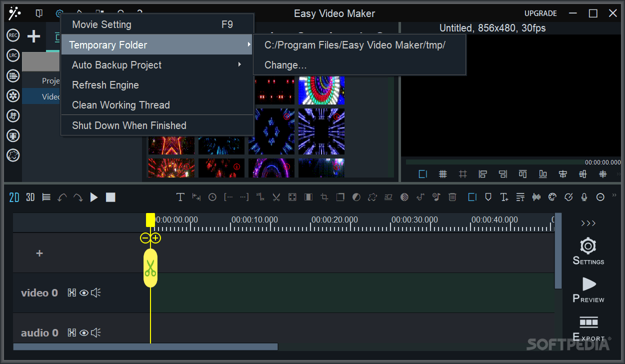Switch to 2D mode
The width and height of the screenshot is (625, 364).
(14, 197)
